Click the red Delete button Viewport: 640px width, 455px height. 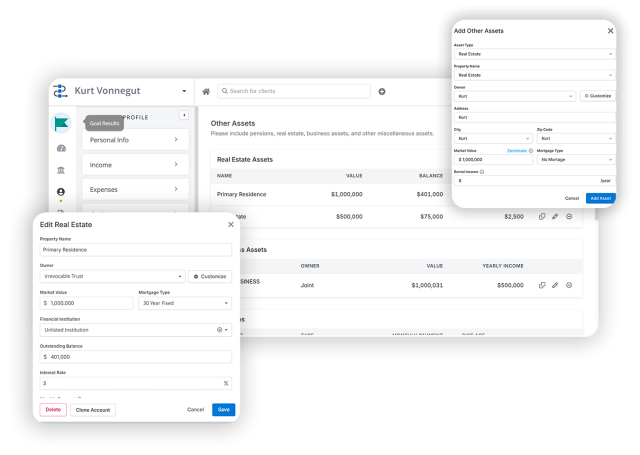(x=53, y=410)
